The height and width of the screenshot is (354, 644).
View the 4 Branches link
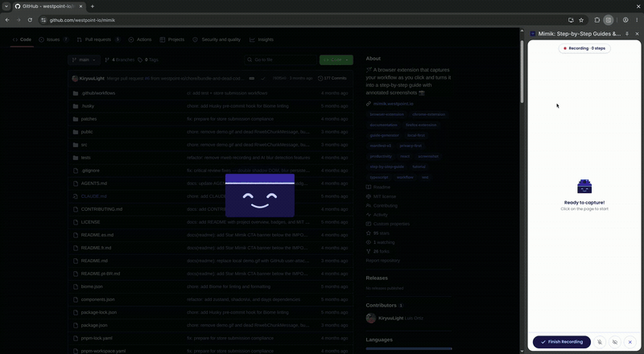119,60
